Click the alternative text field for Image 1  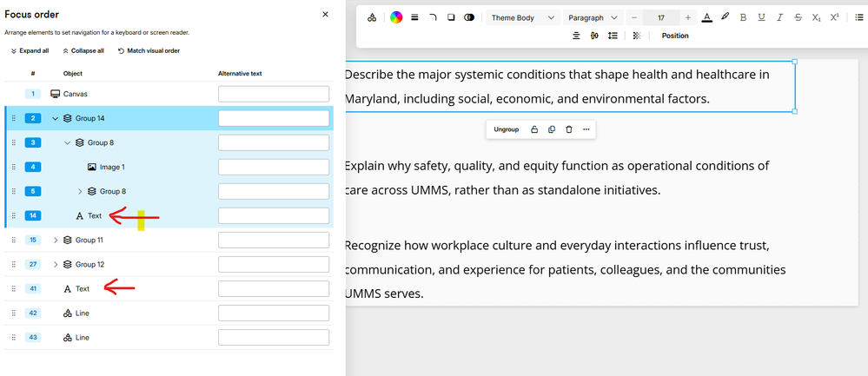274,167
